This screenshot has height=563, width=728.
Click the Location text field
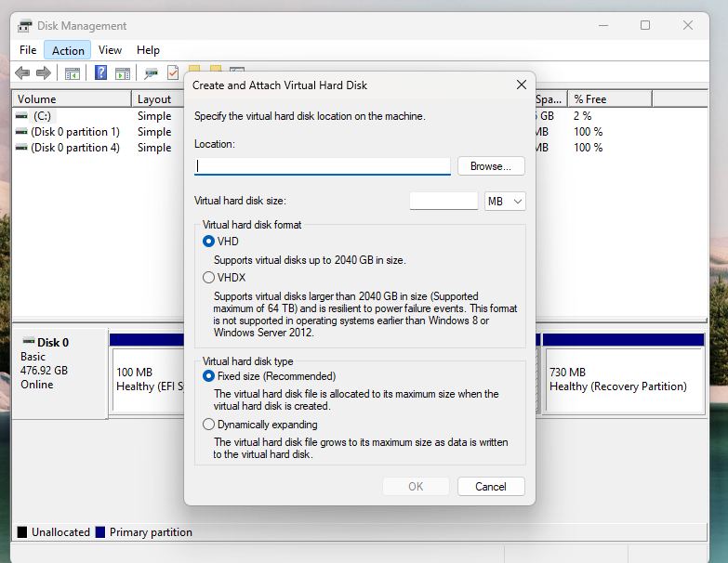click(323, 166)
